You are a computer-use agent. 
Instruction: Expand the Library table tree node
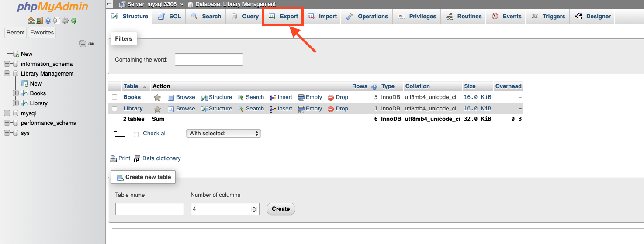tap(16, 103)
